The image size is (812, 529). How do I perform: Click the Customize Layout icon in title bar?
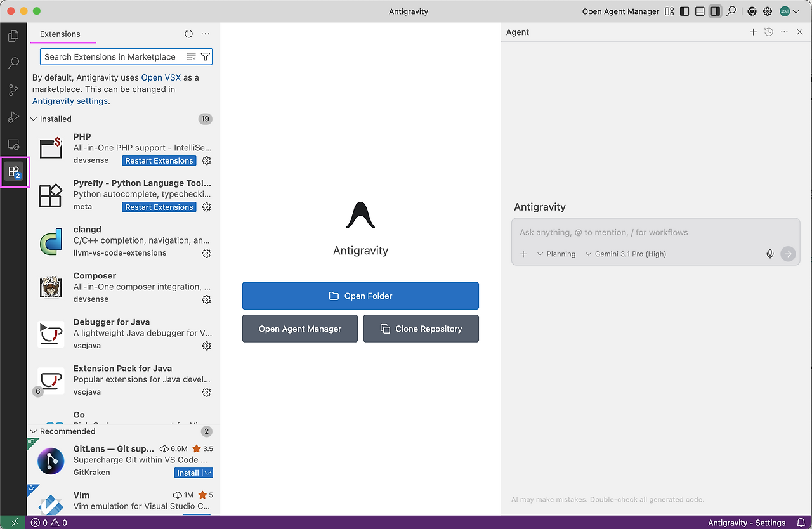click(x=669, y=11)
